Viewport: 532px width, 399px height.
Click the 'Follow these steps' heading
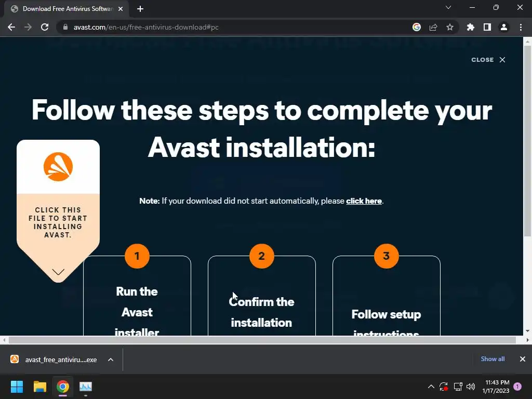(x=262, y=129)
